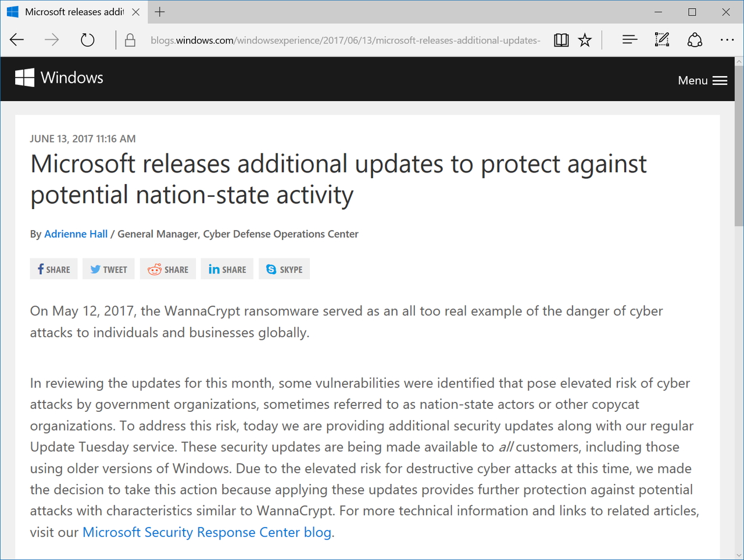The width and height of the screenshot is (744, 560).
Task: Maximize the Edge browser window
Action: coord(692,12)
